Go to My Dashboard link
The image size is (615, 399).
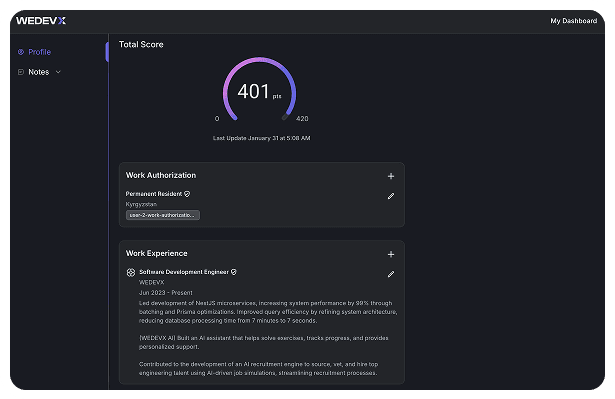tap(573, 21)
